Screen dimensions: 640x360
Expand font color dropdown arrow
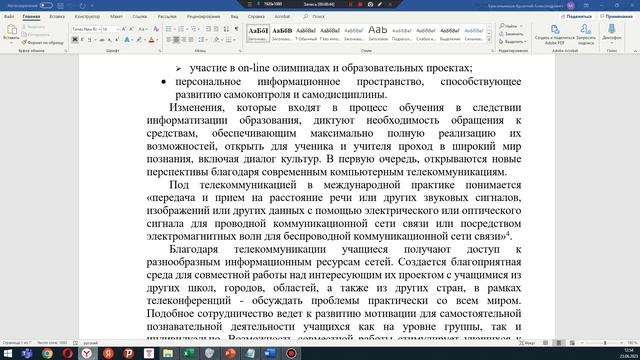[157, 40]
